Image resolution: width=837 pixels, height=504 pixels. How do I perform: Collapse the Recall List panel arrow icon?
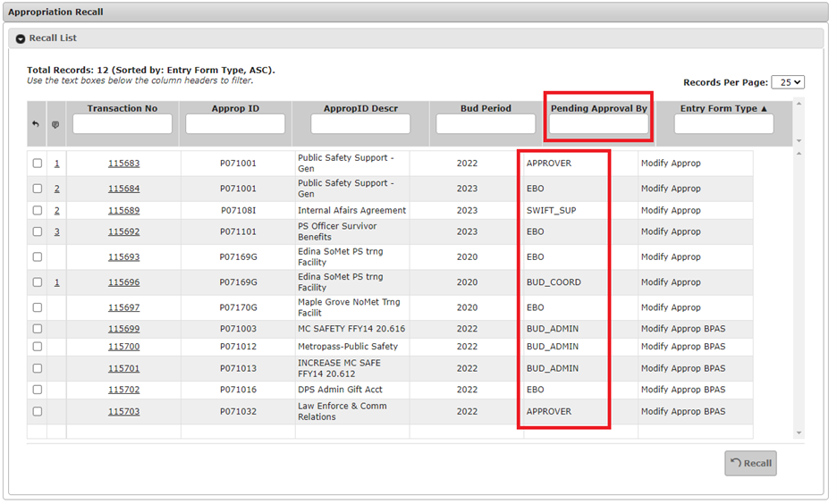(20, 38)
